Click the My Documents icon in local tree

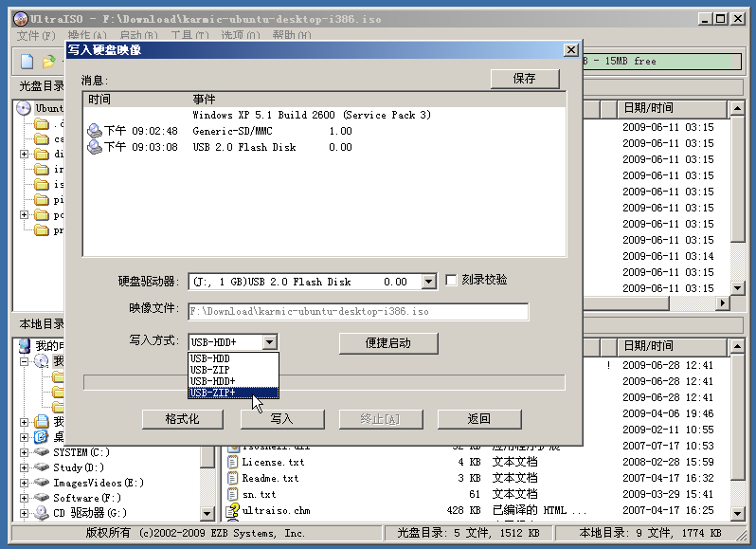42,422
